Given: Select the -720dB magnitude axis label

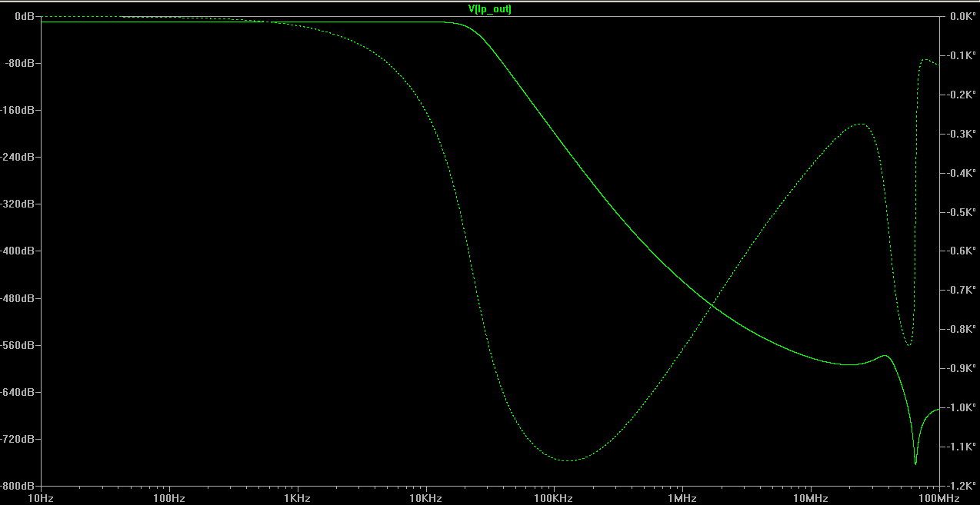Looking at the screenshot, I should click(x=17, y=439).
